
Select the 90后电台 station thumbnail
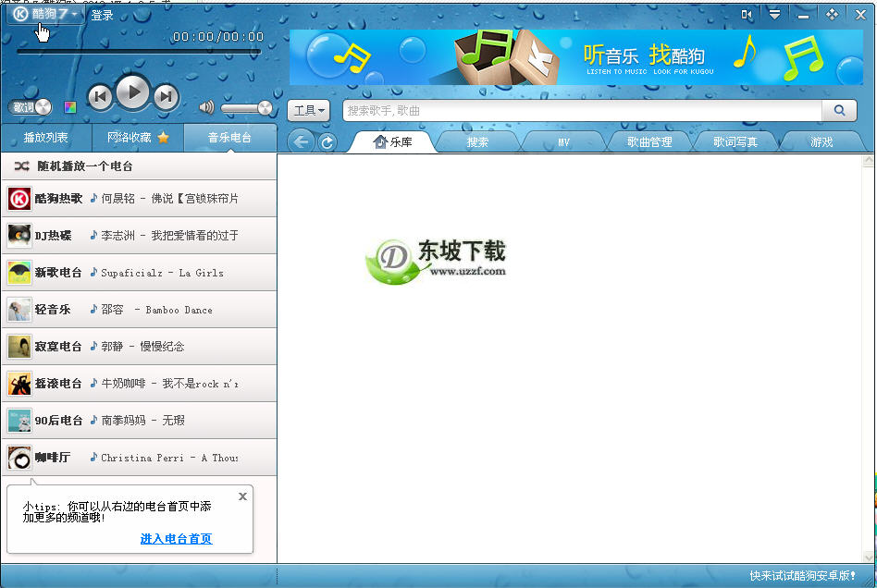click(19, 421)
